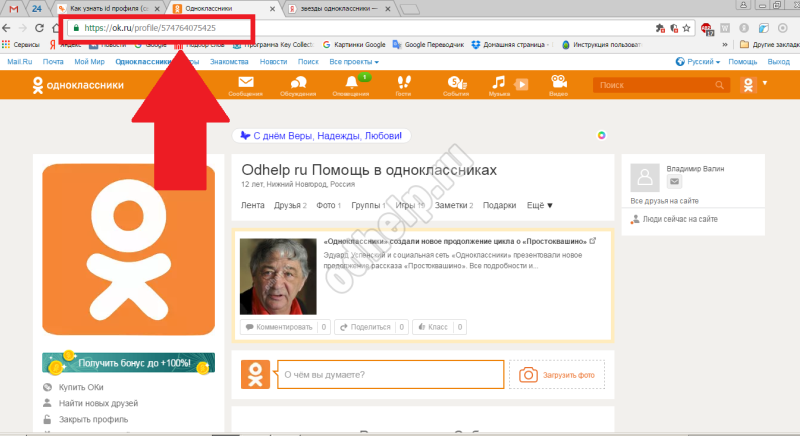Open Мой Мир in the Mail.Ru bar
The width and height of the screenshot is (800, 436).
point(89,62)
